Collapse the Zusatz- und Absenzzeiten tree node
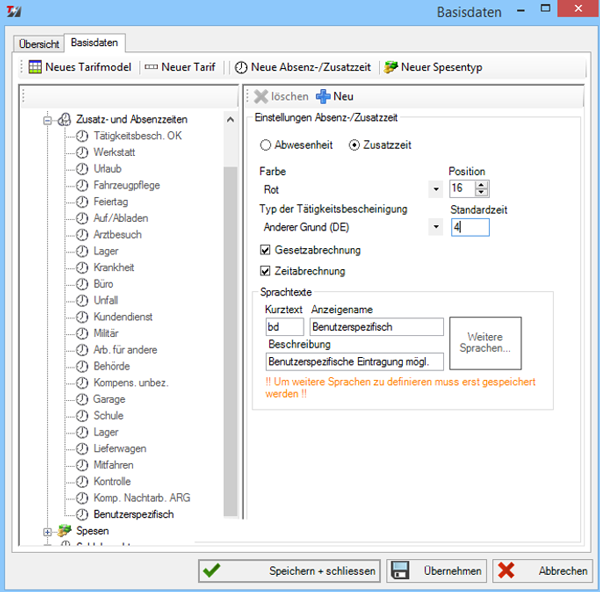Screen dimensions: 600x592 click(47, 119)
